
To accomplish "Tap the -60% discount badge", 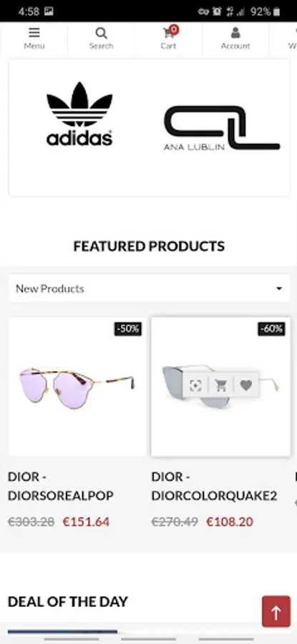I will click(271, 329).
